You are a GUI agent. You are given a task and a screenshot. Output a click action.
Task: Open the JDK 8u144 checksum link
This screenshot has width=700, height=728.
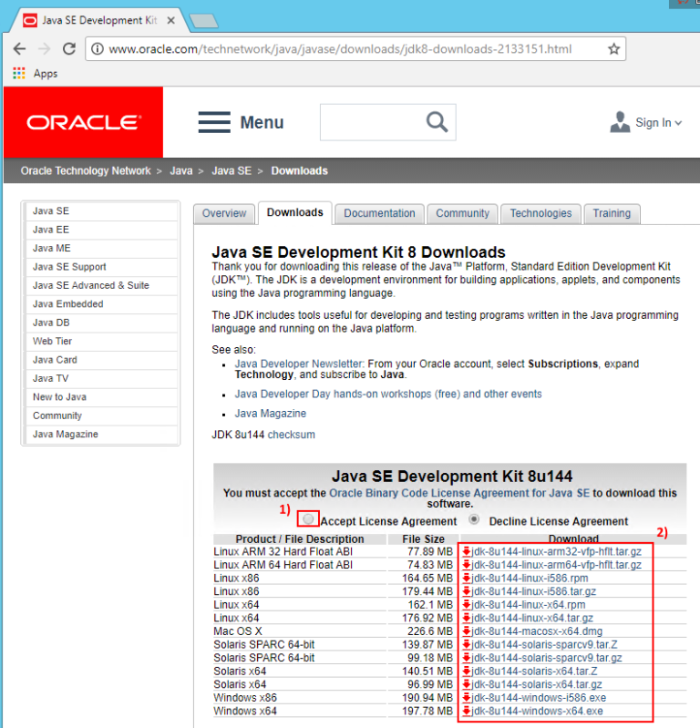coord(291,435)
